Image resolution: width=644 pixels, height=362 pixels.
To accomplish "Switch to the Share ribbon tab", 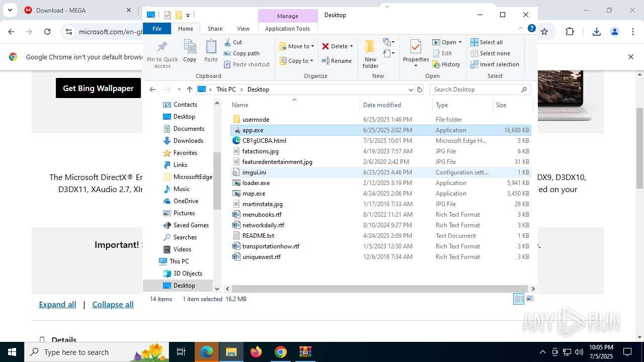I will (215, 29).
